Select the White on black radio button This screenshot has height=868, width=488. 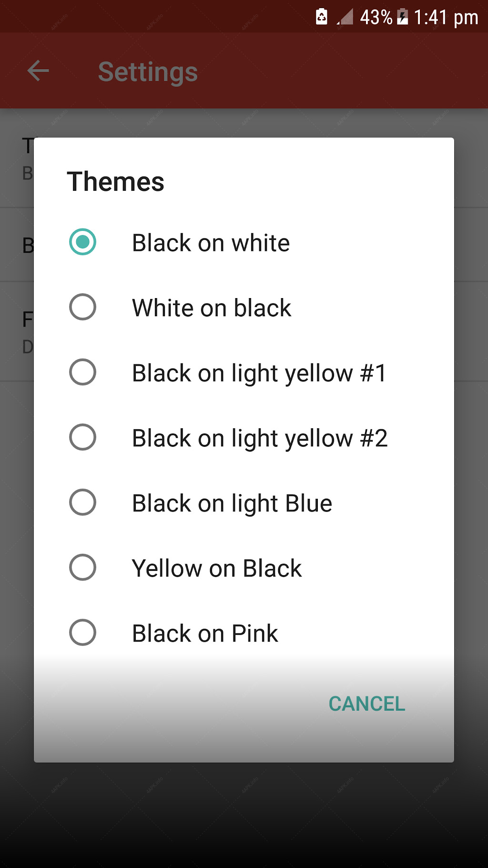[82, 307]
